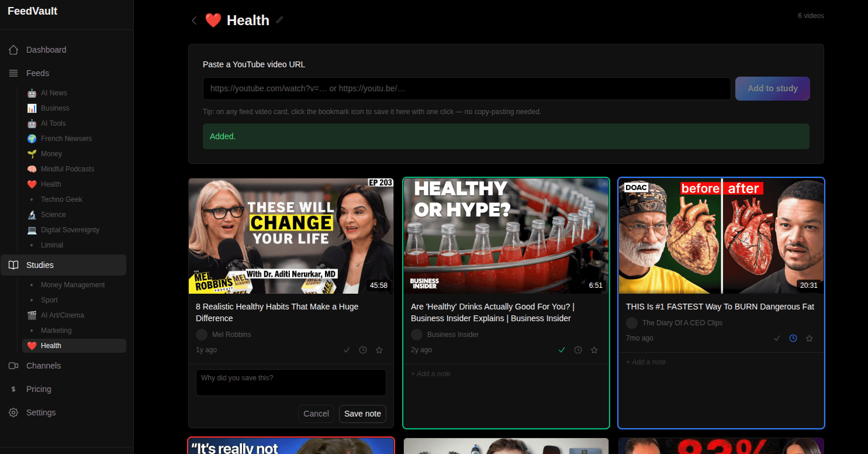Open the Money feed

click(x=74, y=154)
